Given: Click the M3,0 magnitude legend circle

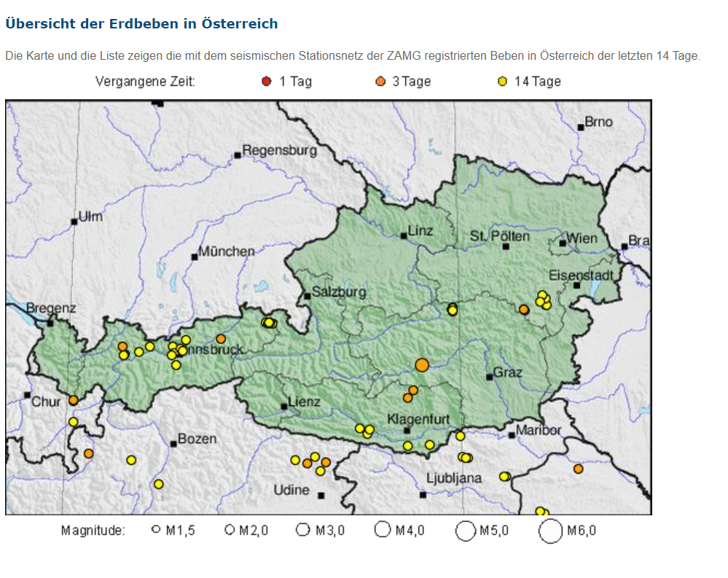Looking at the screenshot, I should click(x=303, y=531).
